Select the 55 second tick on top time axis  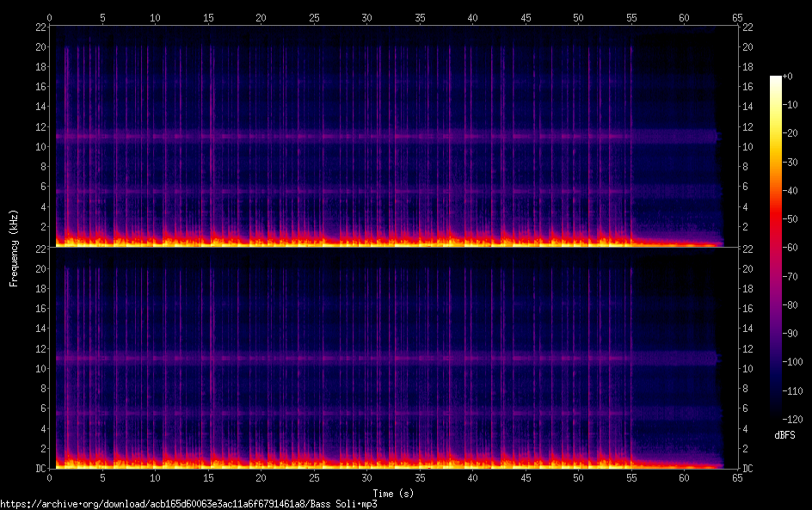(x=631, y=17)
